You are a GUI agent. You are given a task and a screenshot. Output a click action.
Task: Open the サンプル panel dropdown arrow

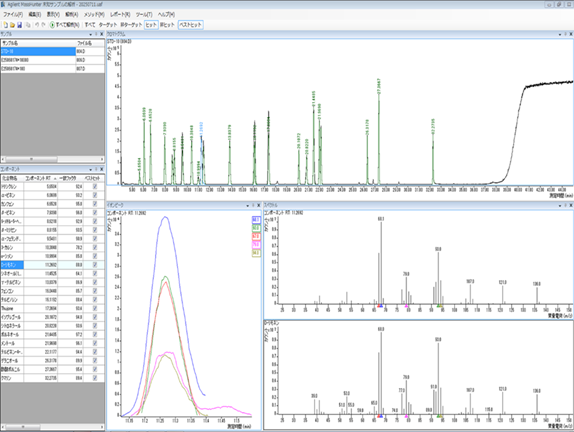90,34
